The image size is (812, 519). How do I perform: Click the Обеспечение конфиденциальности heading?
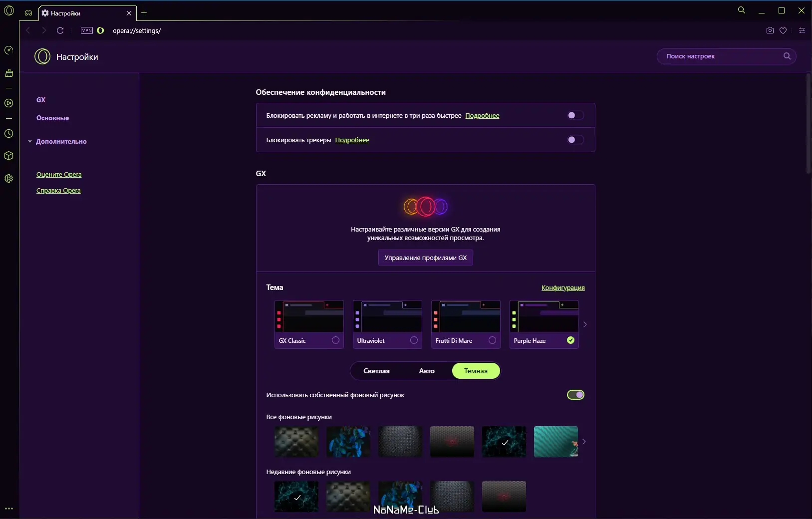320,92
